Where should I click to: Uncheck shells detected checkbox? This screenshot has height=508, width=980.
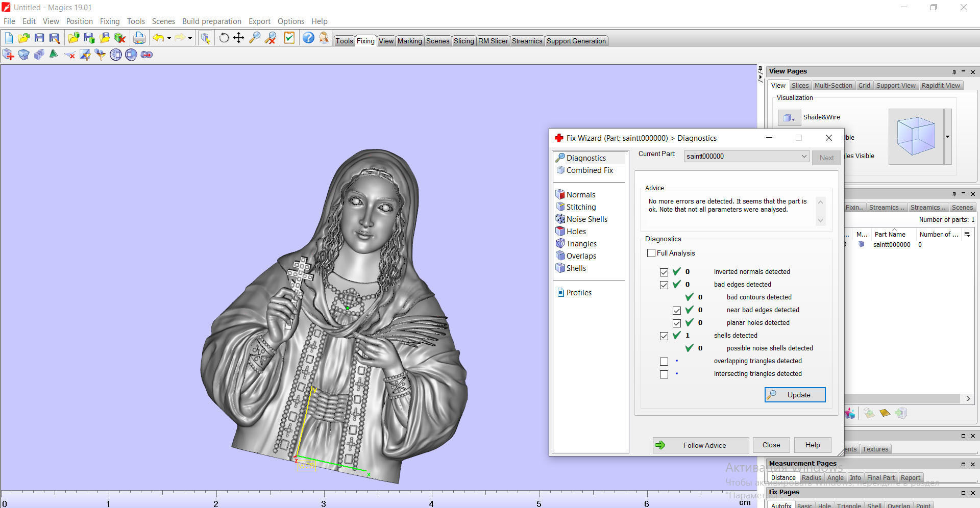664,336
